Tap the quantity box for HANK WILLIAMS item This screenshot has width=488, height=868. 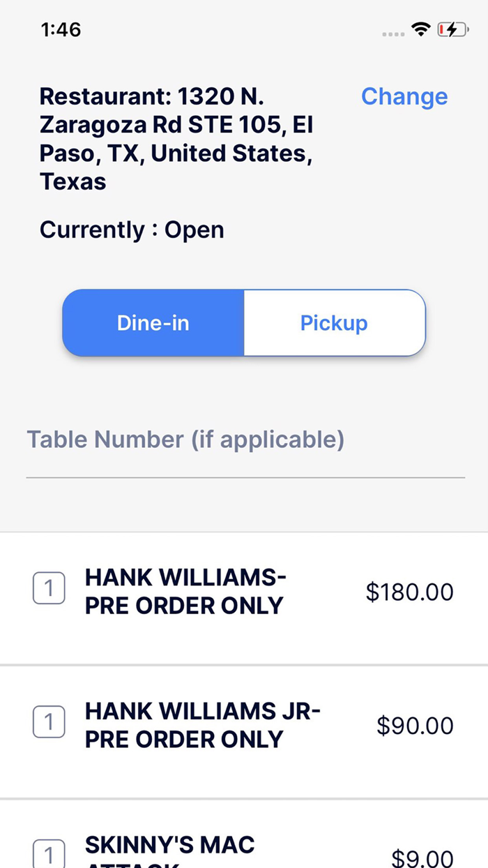49,588
